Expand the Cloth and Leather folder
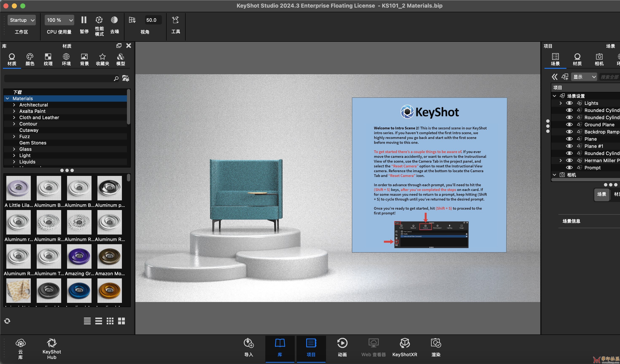This screenshot has width=620, height=364. pyautogui.click(x=14, y=117)
